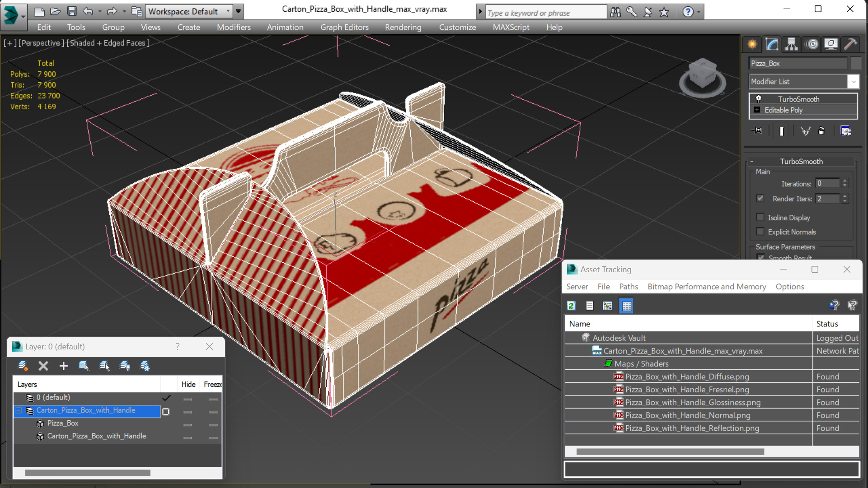The height and width of the screenshot is (488, 868).
Task: Open the Motion command panel tab
Action: (x=812, y=44)
